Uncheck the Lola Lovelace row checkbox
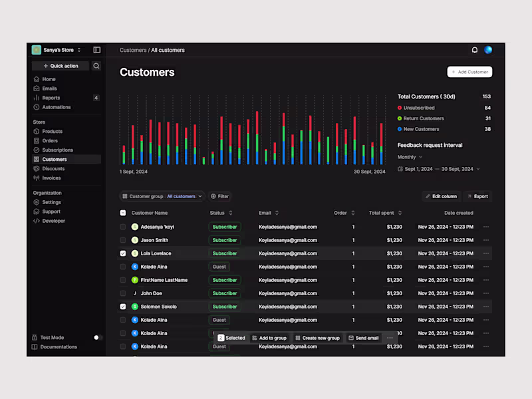This screenshot has width=532, height=399. [123, 253]
